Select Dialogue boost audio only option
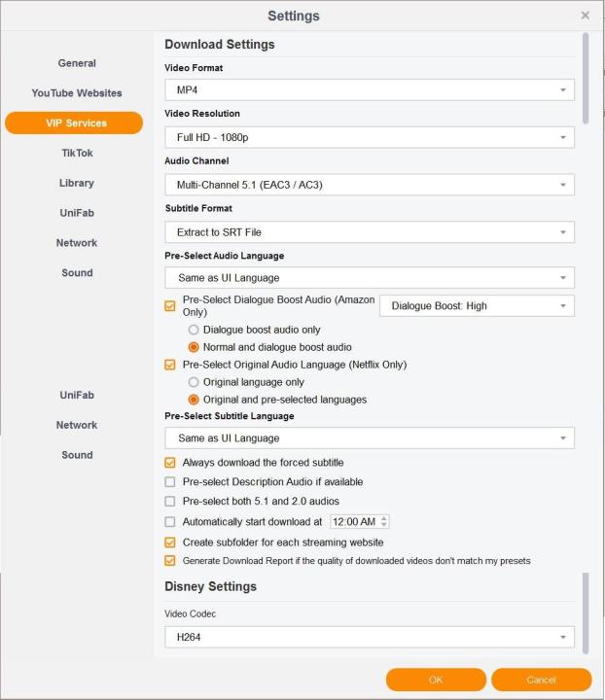This screenshot has height=700, width=605. pyautogui.click(x=194, y=330)
